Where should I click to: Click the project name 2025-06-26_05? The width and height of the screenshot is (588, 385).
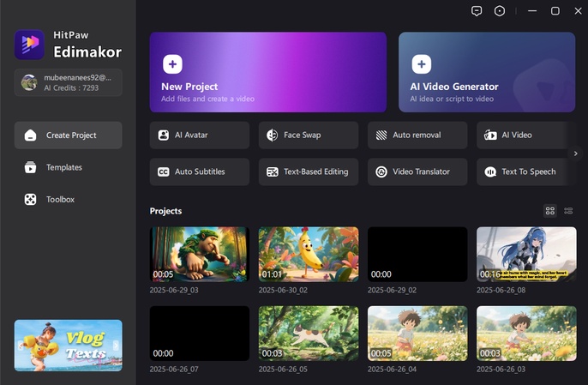[x=283, y=370]
